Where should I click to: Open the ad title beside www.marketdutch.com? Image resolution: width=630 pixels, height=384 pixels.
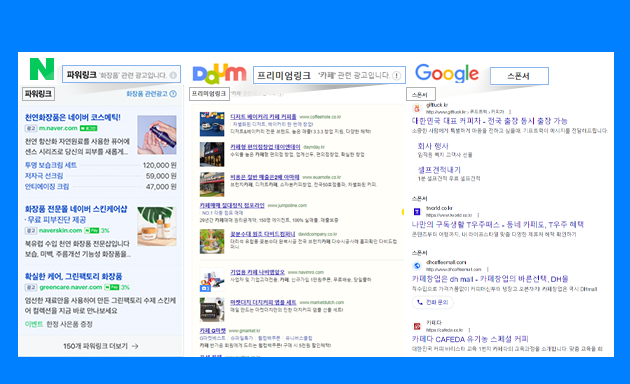coord(263,302)
